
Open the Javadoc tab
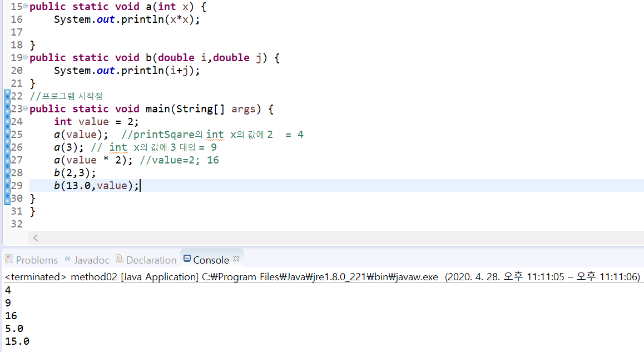(x=87, y=260)
